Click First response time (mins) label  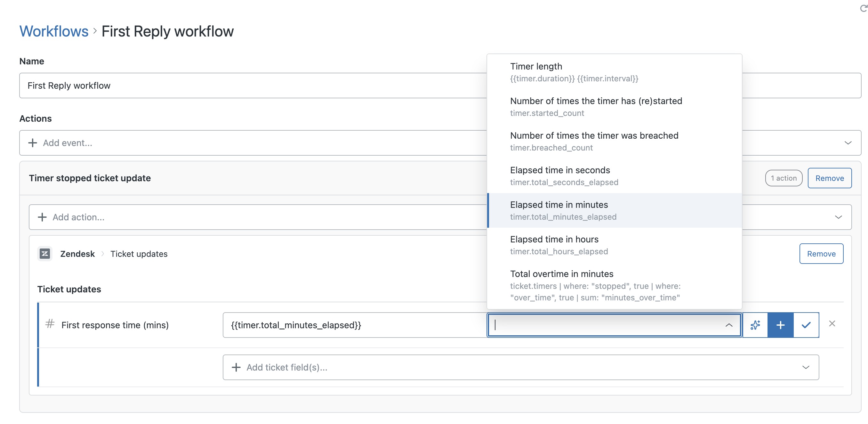coord(115,325)
